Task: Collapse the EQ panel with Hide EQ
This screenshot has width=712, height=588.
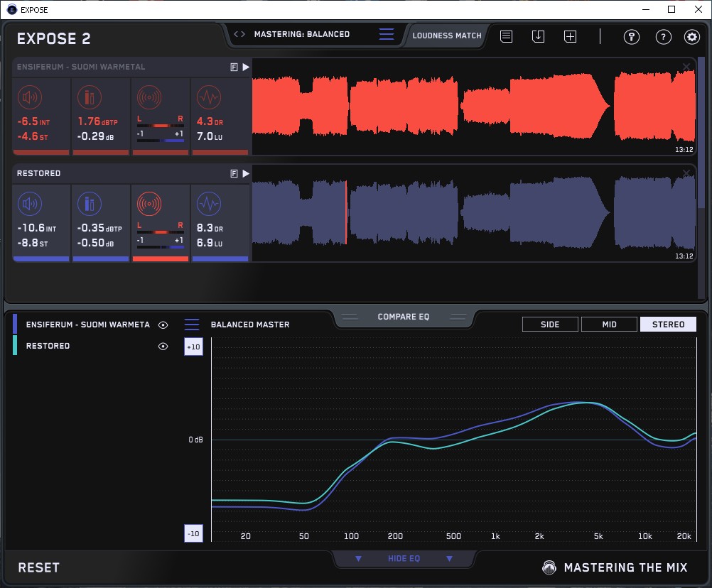Action: [x=404, y=559]
